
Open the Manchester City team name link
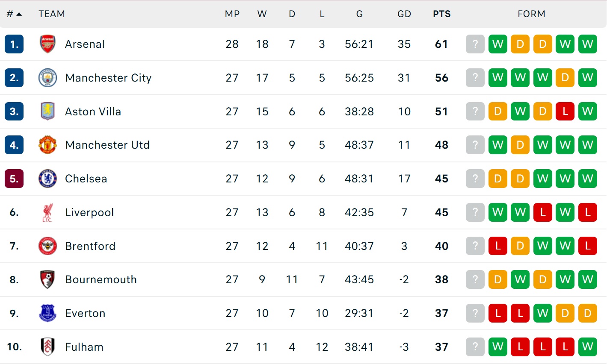click(x=108, y=78)
